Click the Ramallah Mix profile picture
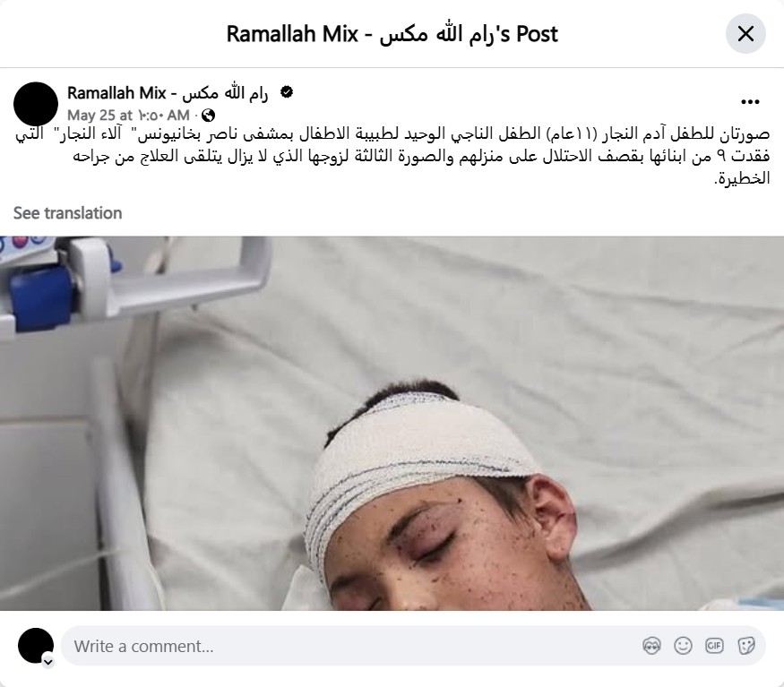The width and height of the screenshot is (784, 687). pyautogui.click(x=36, y=104)
